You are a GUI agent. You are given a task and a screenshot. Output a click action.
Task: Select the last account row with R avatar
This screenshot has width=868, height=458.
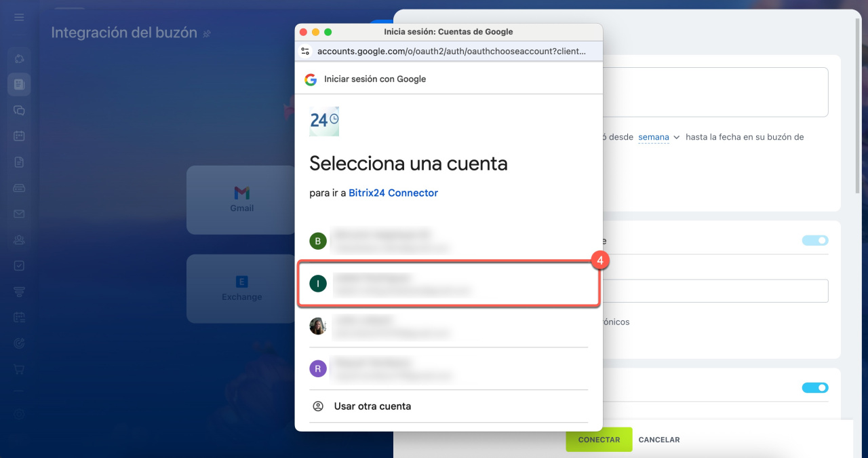[x=448, y=368]
